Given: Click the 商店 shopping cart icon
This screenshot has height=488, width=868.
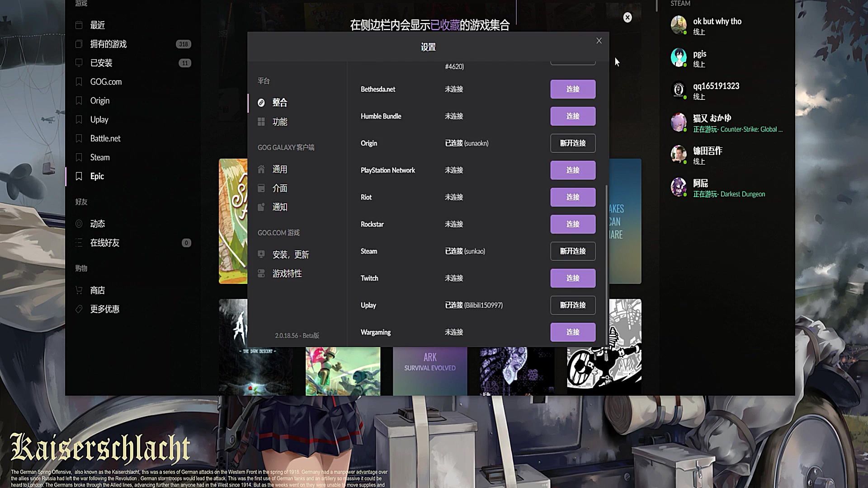Looking at the screenshot, I should (79, 290).
